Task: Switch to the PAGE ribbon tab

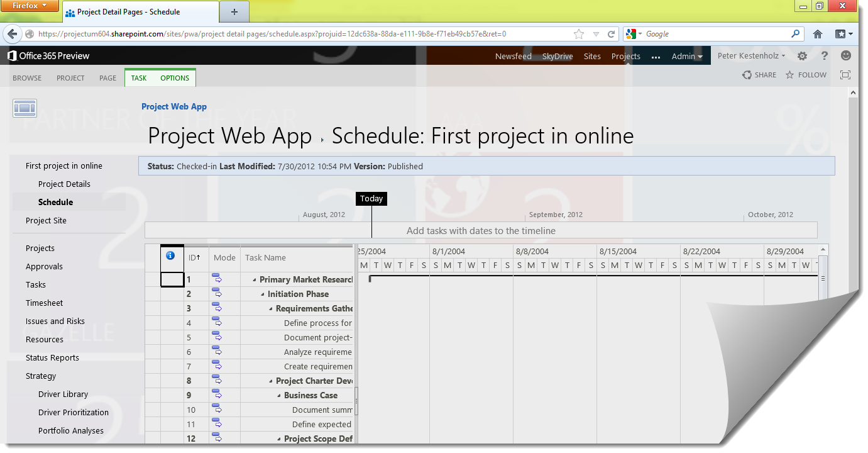Action: (107, 78)
